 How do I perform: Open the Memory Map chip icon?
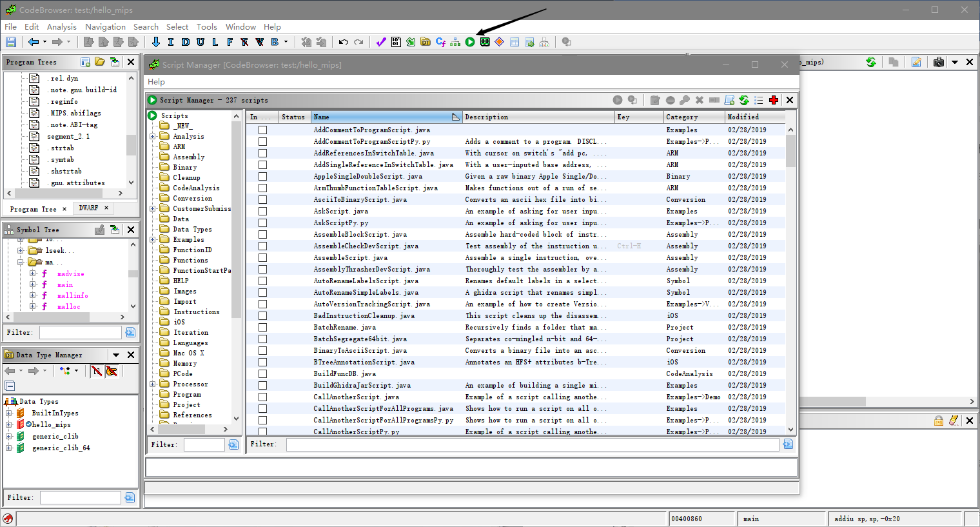[485, 42]
